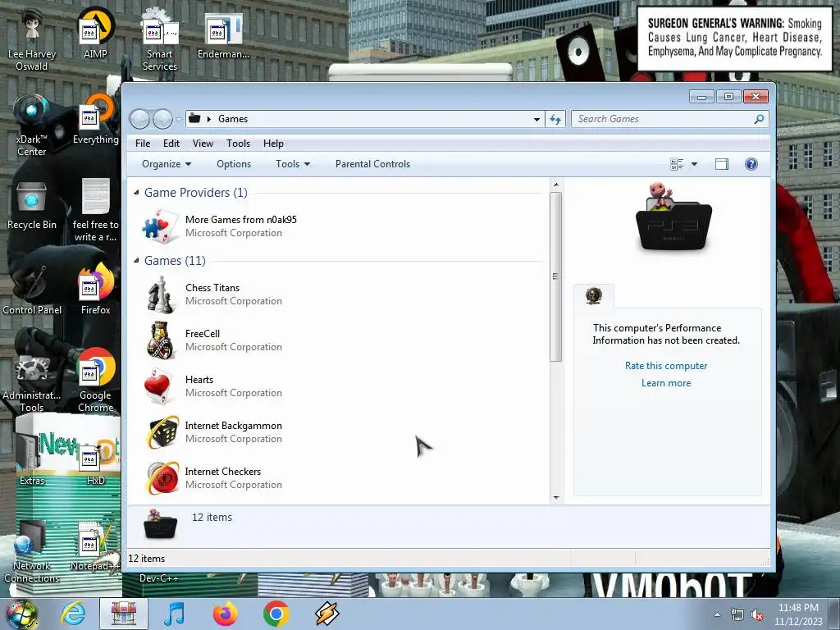Click the network tray icon

tap(737, 615)
